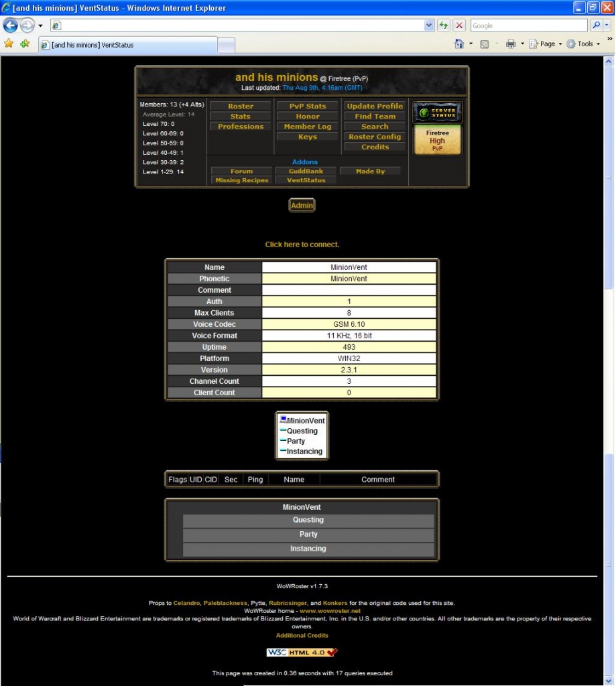
Task: Open the Professions page
Action: pyautogui.click(x=241, y=127)
